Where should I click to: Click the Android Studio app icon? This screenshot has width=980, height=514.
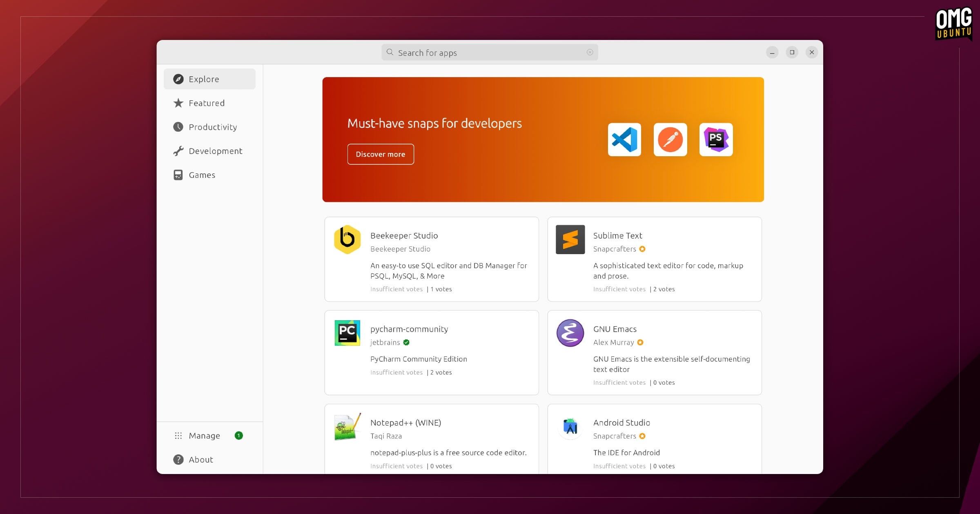[x=570, y=427]
